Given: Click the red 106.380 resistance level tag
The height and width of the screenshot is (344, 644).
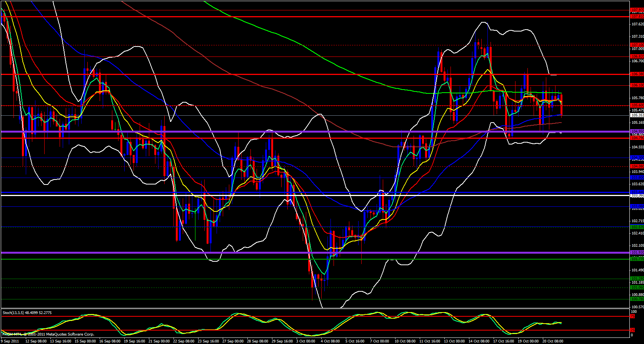Looking at the screenshot, I should (x=637, y=74).
